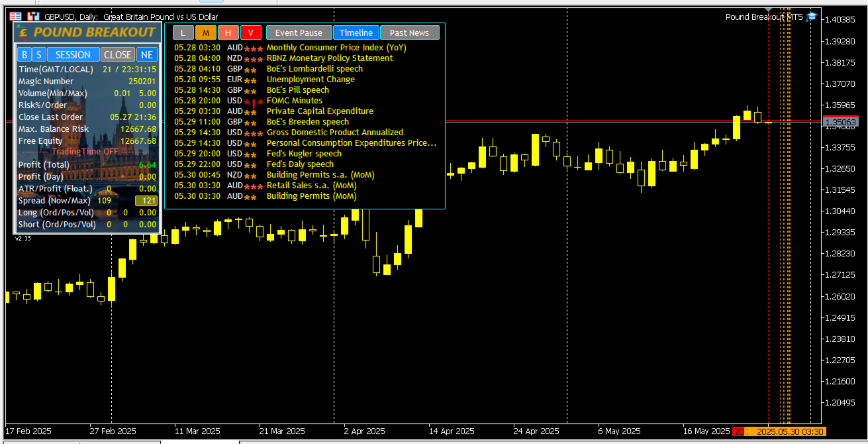Viewport: 868px width, 444px height.
Task: Click the Pound Breakout MT5 expert hat icon
Action: [812, 17]
